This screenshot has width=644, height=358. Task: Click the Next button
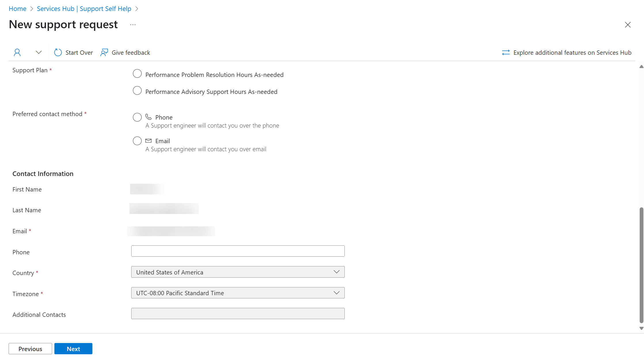tap(73, 349)
